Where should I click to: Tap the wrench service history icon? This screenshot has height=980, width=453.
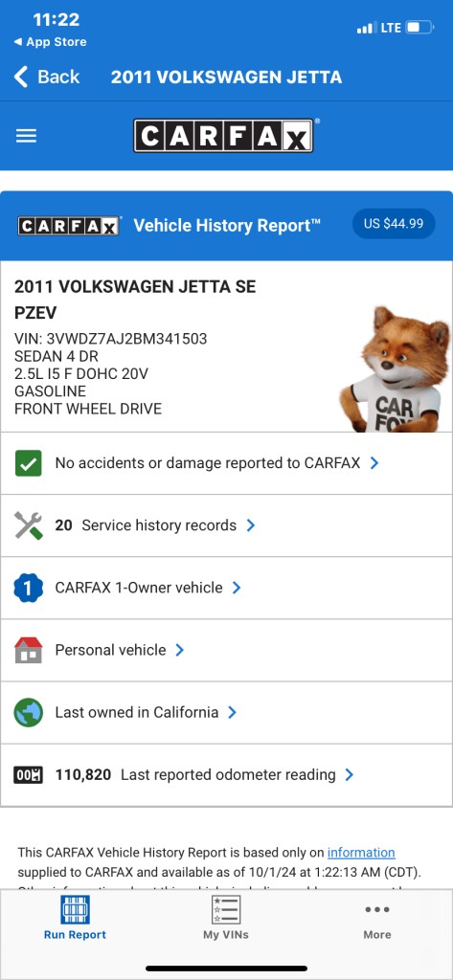pyautogui.click(x=28, y=525)
